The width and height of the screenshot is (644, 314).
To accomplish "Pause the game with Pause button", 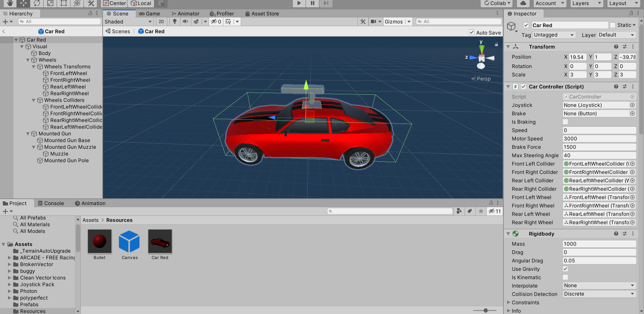I will (312, 3).
